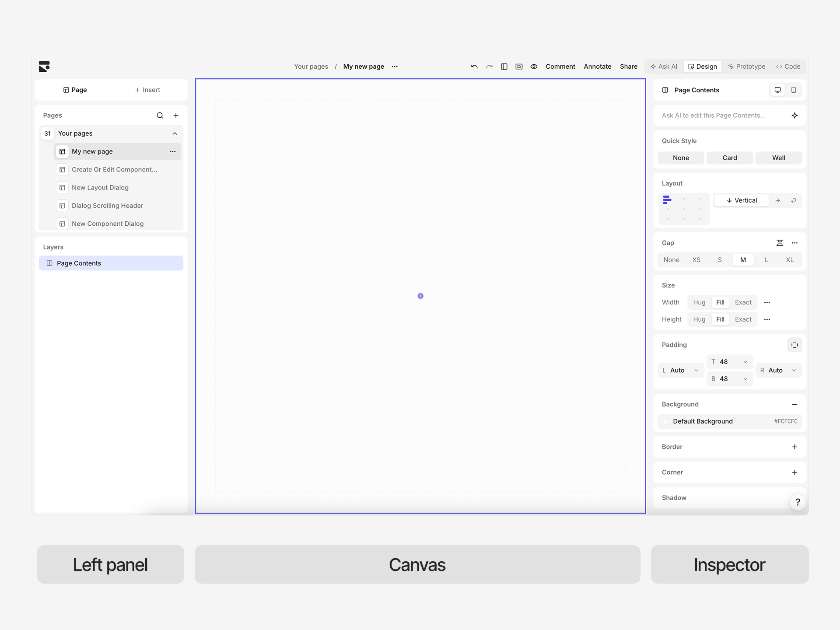Open the top padding 48 dropdown

(x=745, y=362)
